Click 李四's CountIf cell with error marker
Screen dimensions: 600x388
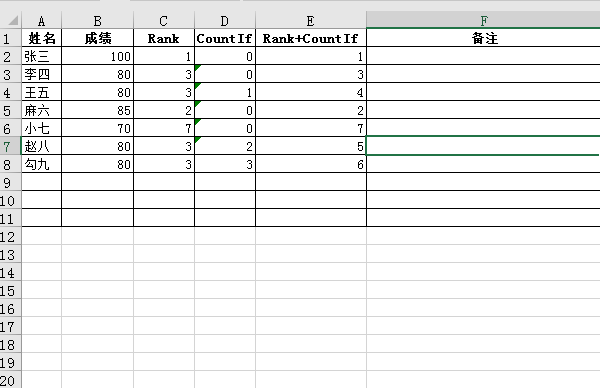(x=225, y=74)
